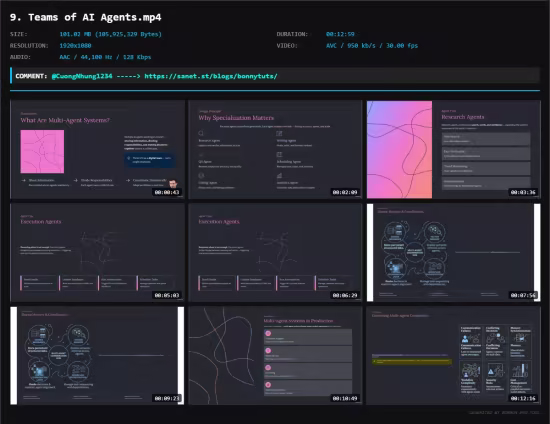
Task: Click the duration value 00:12:59
Action: [x=340, y=34]
